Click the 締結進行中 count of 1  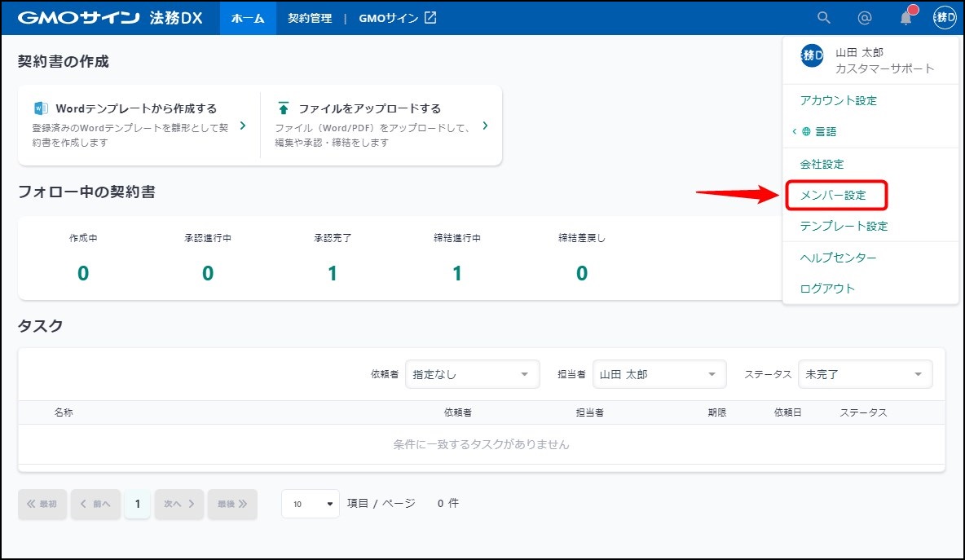(457, 273)
